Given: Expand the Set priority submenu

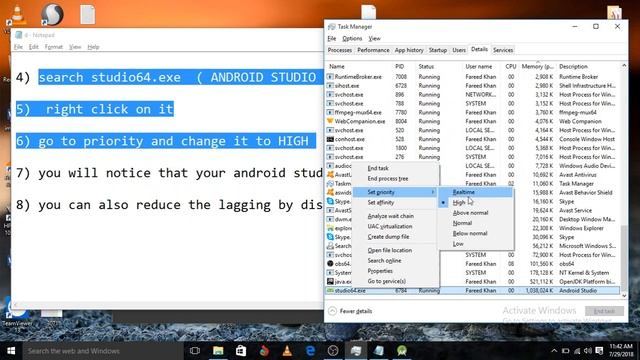Looking at the screenshot, I should [395, 192].
